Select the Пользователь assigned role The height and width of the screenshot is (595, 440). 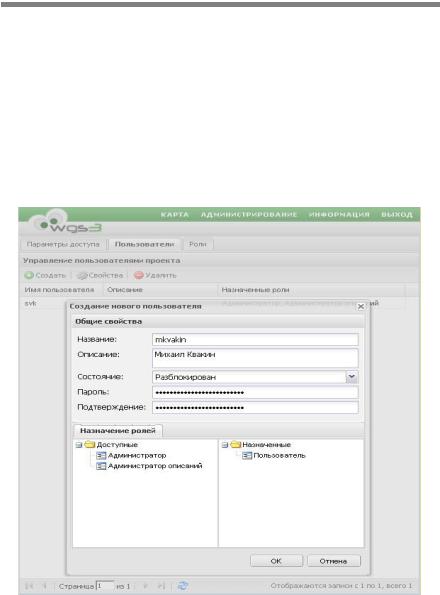point(279,455)
